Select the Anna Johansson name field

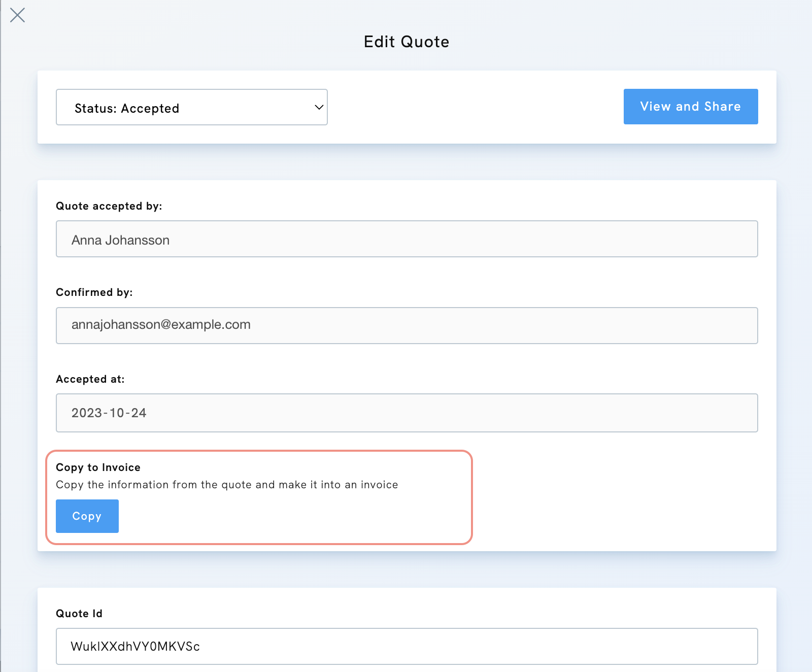[406, 239]
